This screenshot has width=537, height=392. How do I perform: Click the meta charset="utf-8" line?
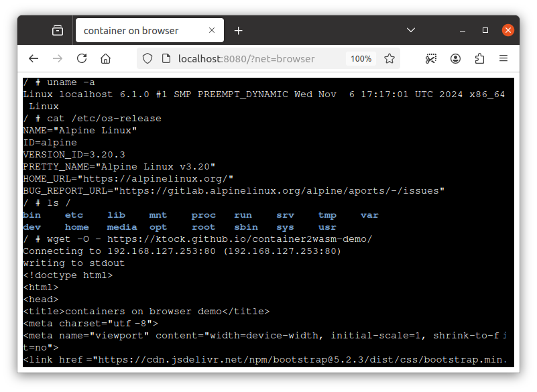click(x=91, y=324)
